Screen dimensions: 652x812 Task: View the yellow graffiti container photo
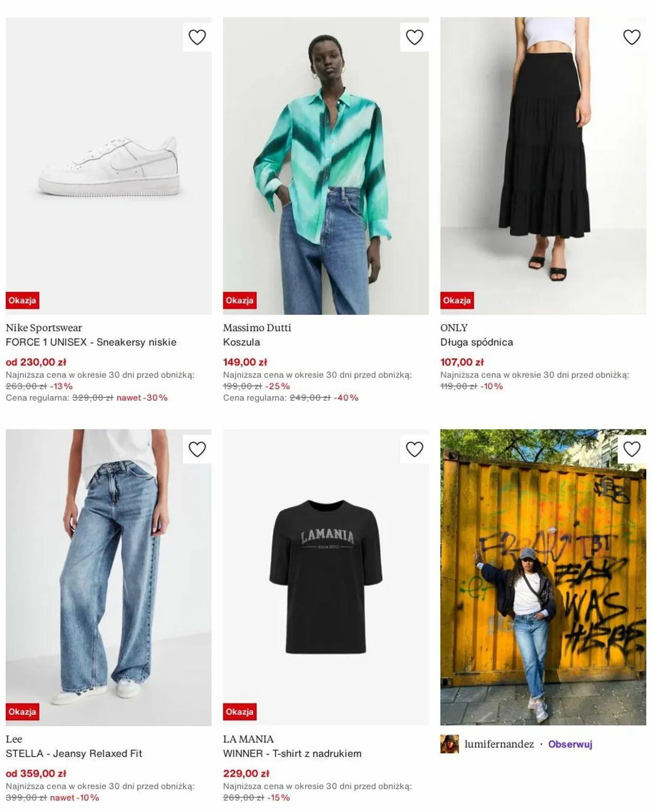pyautogui.click(x=543, y=577)
